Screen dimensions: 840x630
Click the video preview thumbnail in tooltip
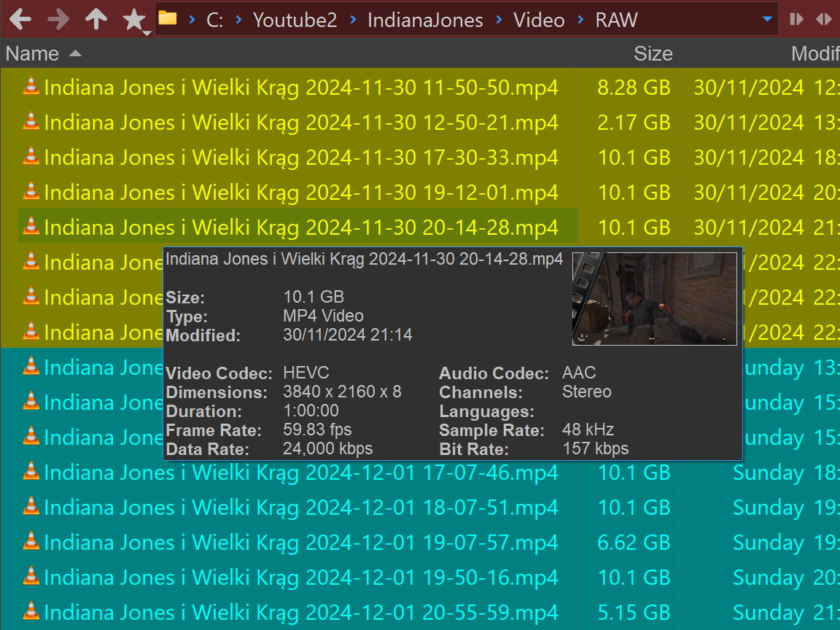[x=654, y=298]
